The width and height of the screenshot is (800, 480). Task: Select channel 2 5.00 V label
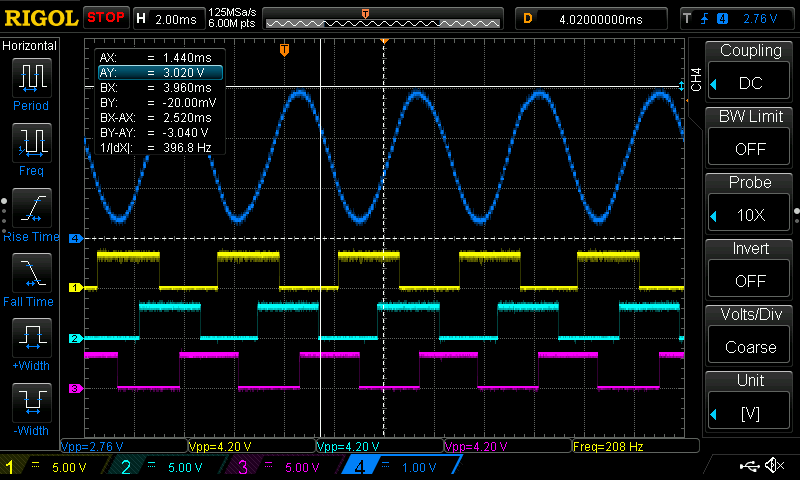click(x=185, y=467)
